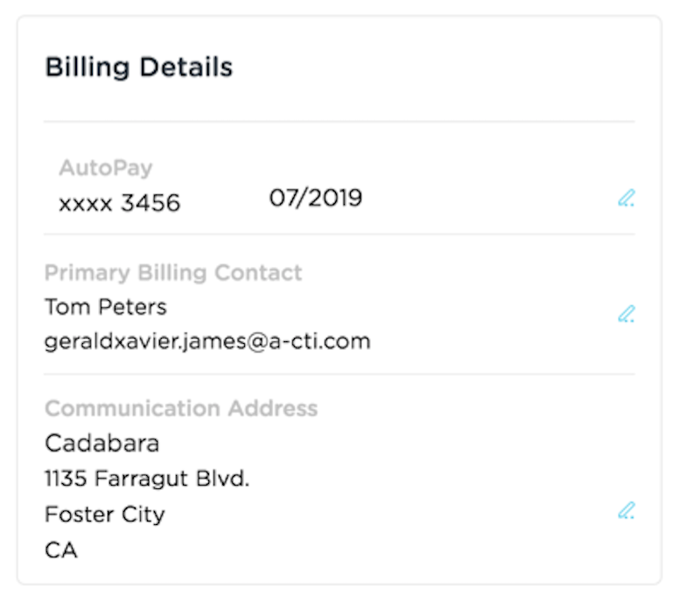Edit the Primary Billing Contact
Image resolution: width=686 pixels, height=616 pixels.
click(626, 314)
